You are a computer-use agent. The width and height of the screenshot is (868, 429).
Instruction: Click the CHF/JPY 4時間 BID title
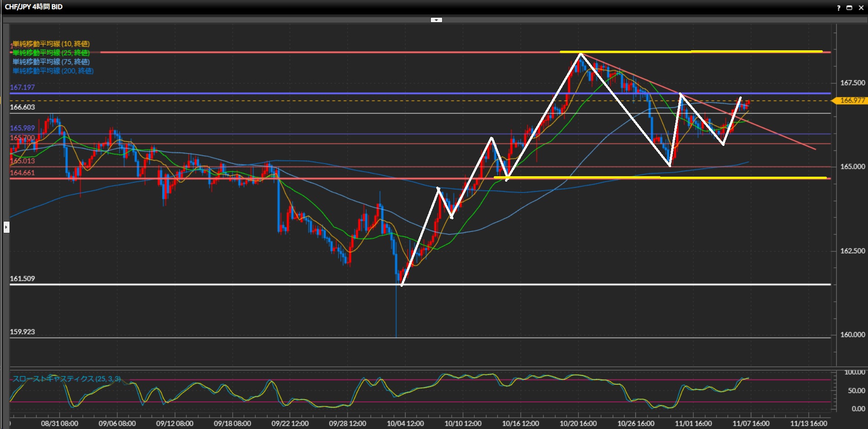[x=33, y=7]
